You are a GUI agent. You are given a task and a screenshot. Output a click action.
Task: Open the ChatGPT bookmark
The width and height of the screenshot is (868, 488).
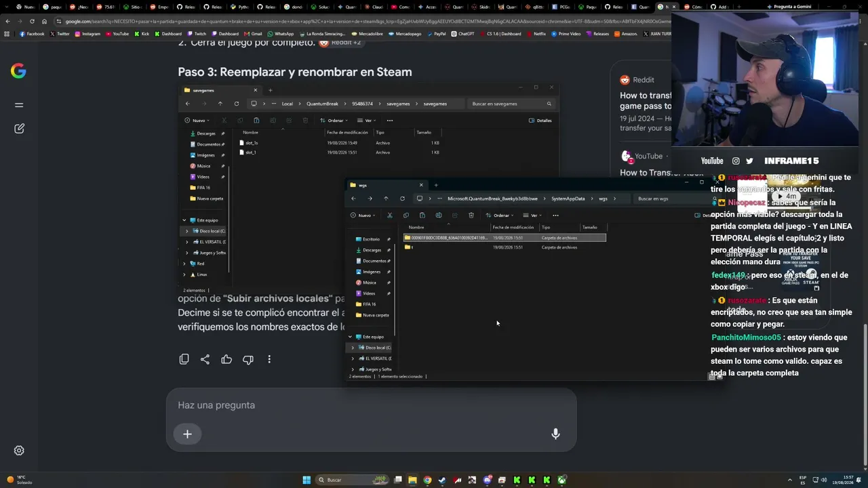coord(462,34)
